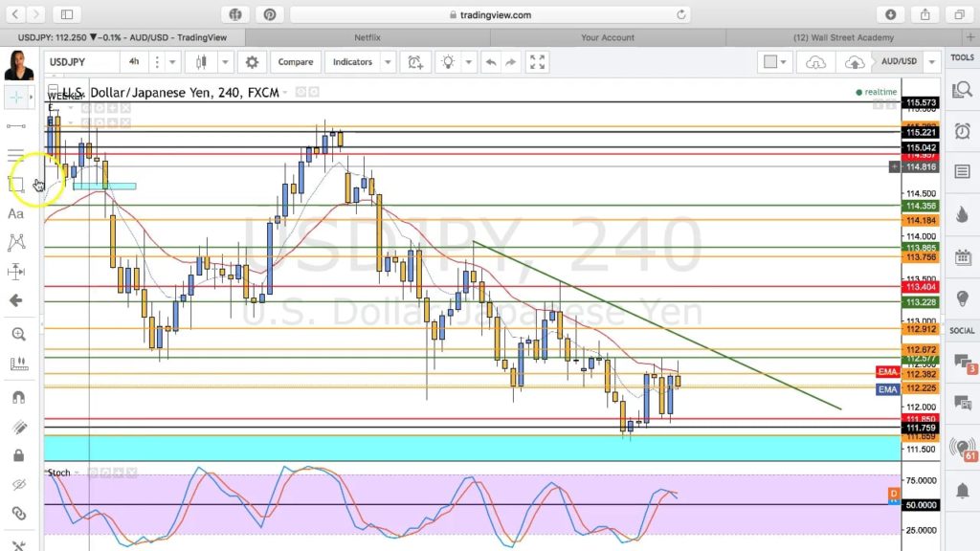Click the save chart cloud upload icon
Viewport: 980px width, 551px height.
pos(853,62)
